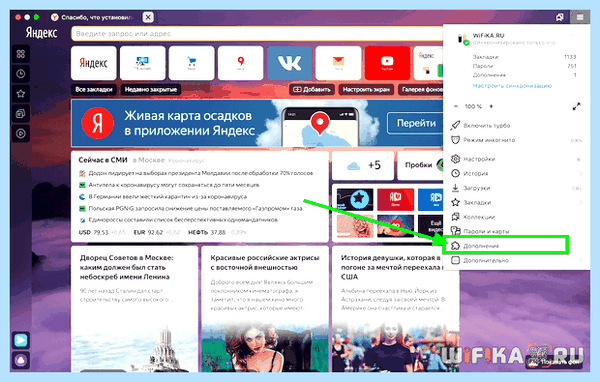Click Галерея фонов button
Screen dimensions: 600x382
[421, 90]
